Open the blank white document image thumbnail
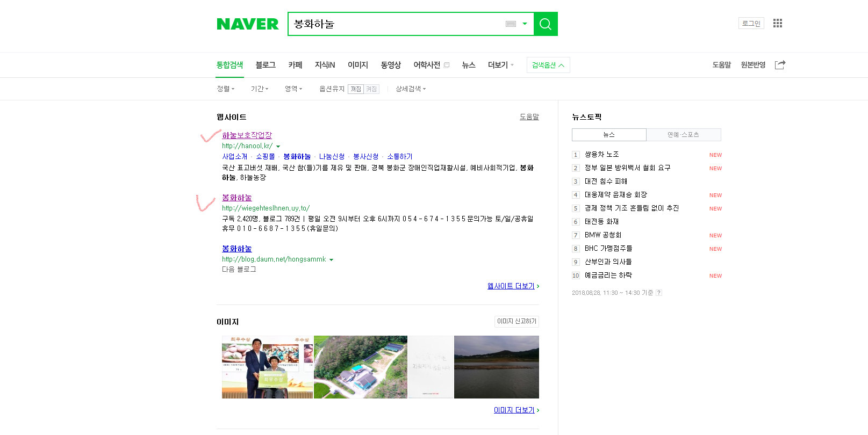The width and height of the screenshot is (868, 435). click(x=431, y=367)
